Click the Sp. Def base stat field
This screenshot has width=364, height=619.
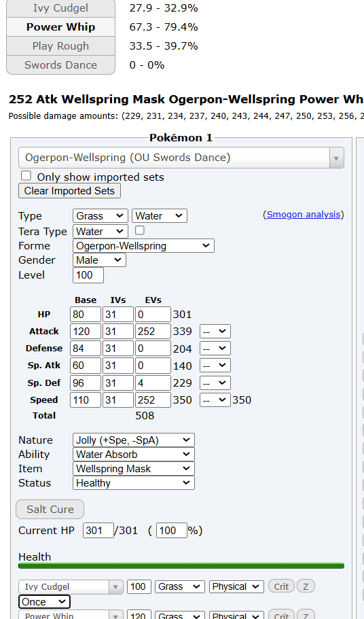[86, 383]
